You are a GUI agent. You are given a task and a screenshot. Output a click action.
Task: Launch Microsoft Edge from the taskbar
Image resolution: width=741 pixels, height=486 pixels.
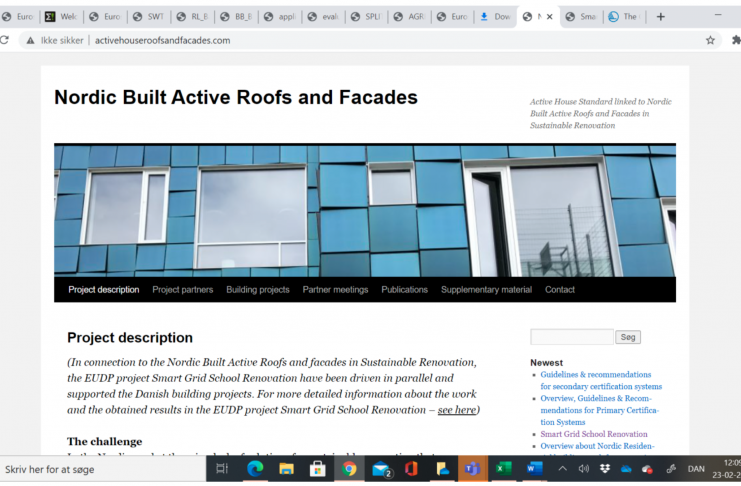(x=255, y=469)
